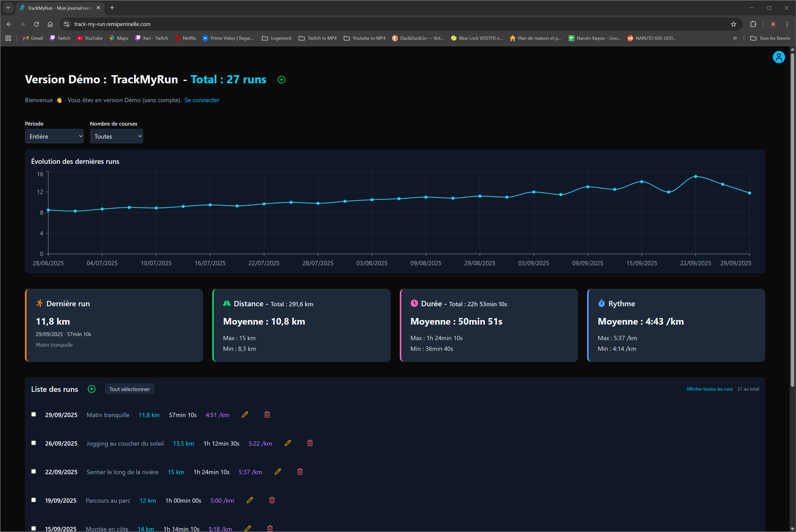Open the Période dropdown
Viewport: 796px width, 532px height.
(54, 136)
